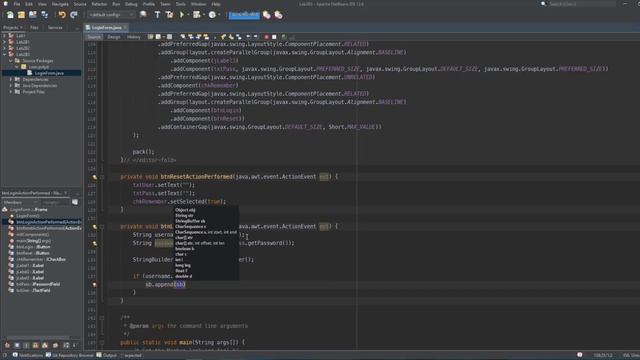Viewport: 640px width, 360px height.
Task: Toggle the second filter button at the Navigator bottom
Action: (17, 345)
